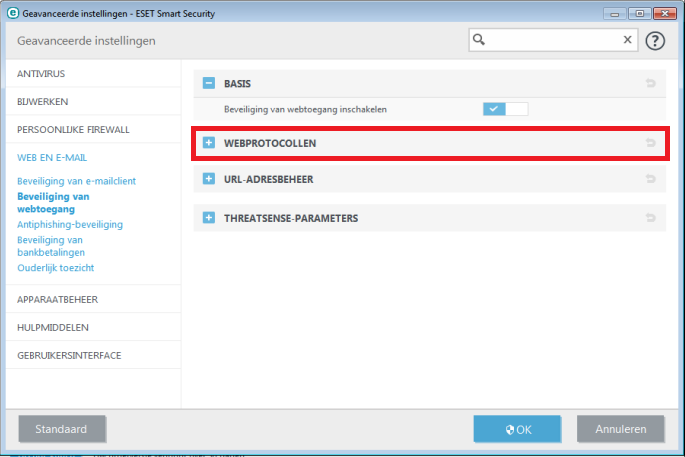The height and width of the screenshot is (457, 685).
Task: Click the BASIS header text
Action: point(237,83)
